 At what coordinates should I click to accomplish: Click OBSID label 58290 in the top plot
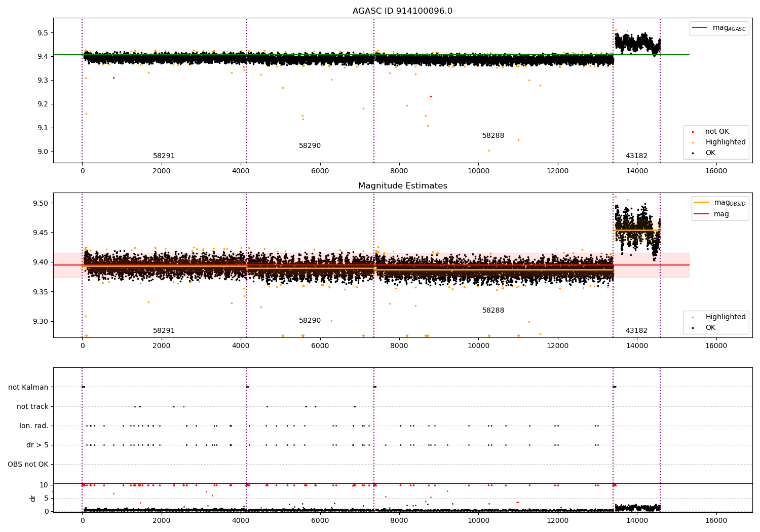pyautogui.click(x=310, y=146)
